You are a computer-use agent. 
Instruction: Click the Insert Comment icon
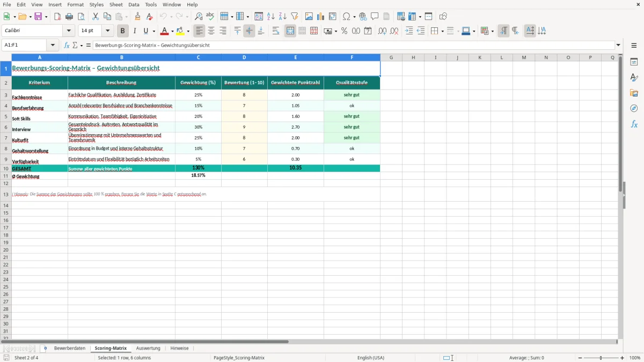(375, 17)
